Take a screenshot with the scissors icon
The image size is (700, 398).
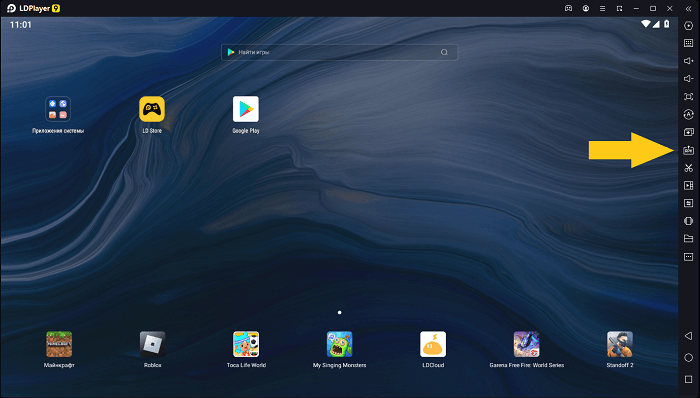tap(688, 168)
